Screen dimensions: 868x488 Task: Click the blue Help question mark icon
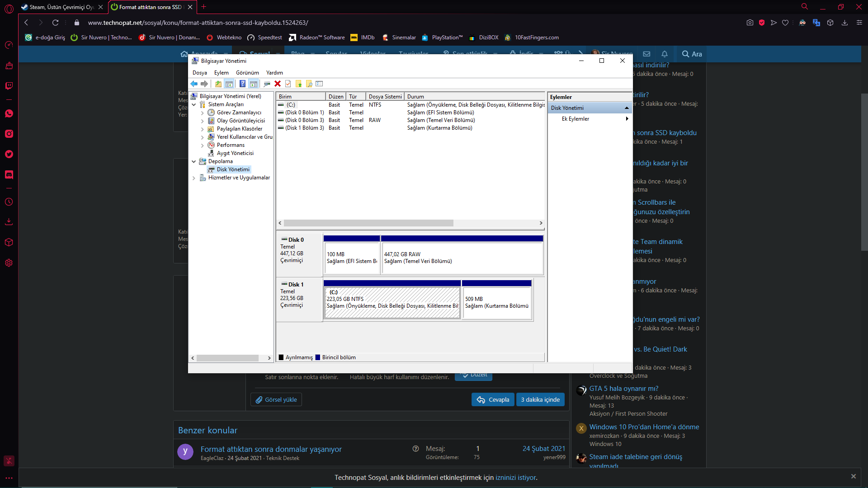242,84
